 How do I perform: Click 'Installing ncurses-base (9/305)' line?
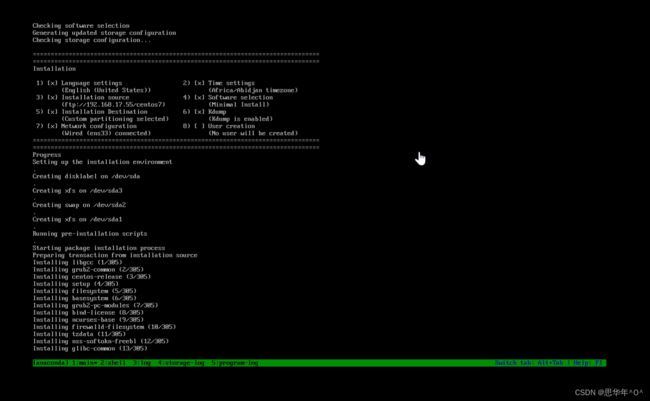pyautogui.click(x=88, y=320)
